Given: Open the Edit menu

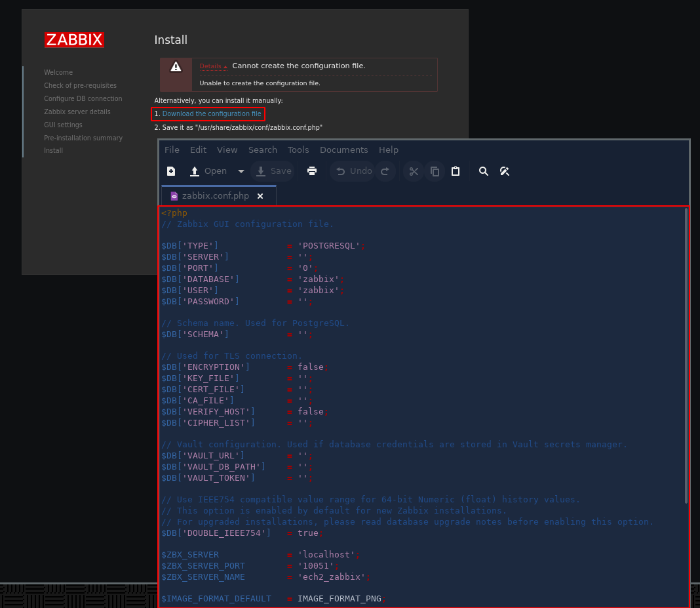Looking at the screenshot, I should pyautogui.click(x=198, y=150).
